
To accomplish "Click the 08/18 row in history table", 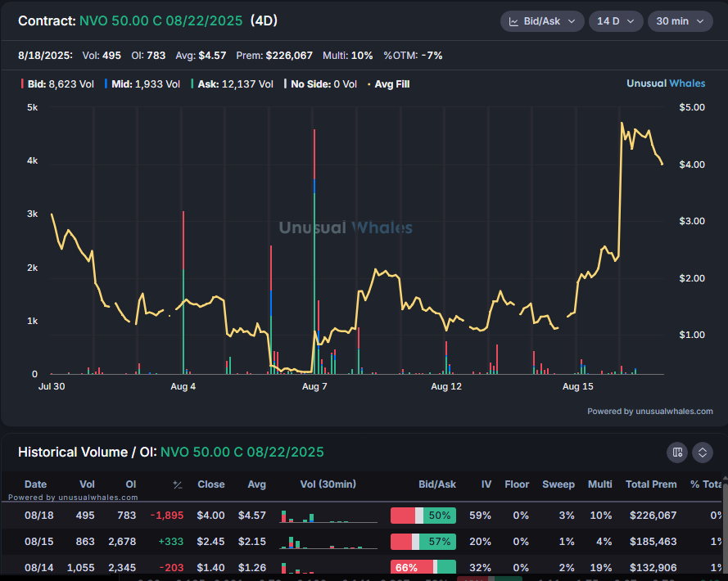I will (x=35, y=516).
